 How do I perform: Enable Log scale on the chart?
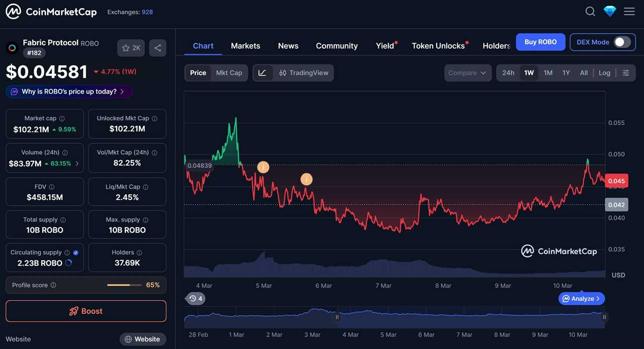tap(604, 73)
